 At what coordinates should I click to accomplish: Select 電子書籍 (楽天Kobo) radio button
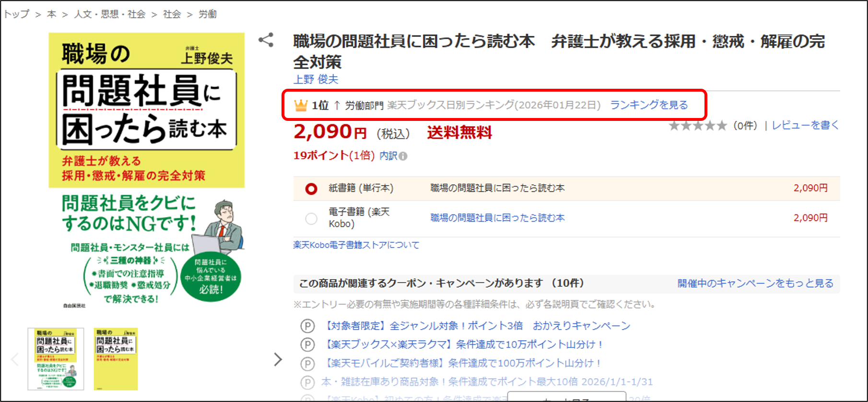pos(311,218)
